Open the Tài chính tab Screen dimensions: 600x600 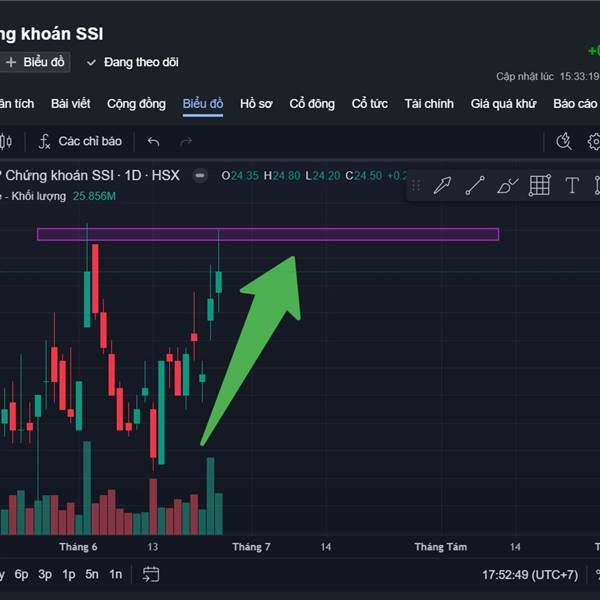[429, 104]
